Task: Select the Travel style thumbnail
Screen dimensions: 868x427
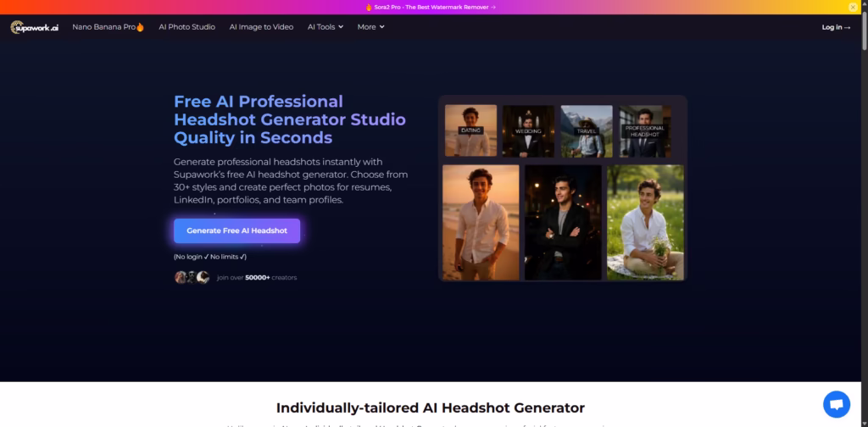Action: 587,130
